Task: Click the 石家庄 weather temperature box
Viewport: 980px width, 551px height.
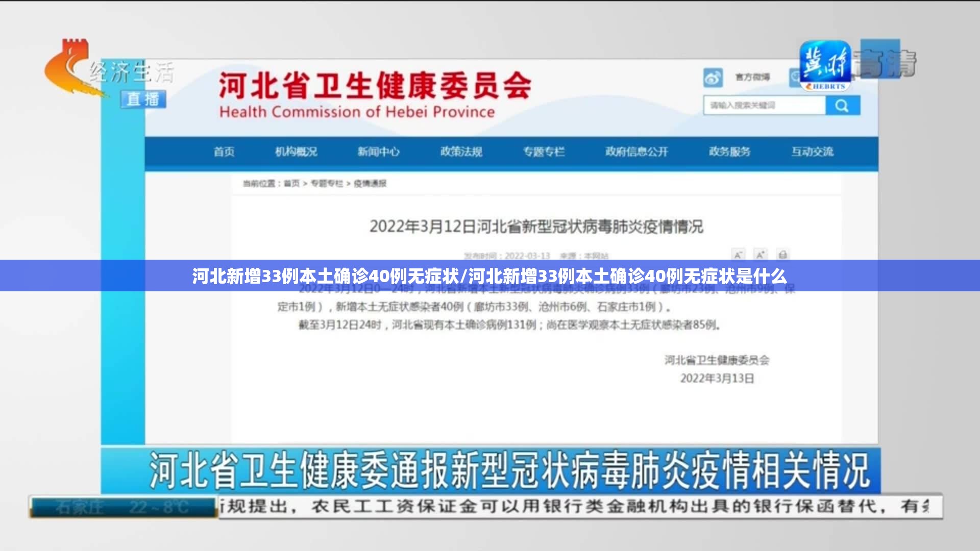Action: tap(124, 507)
